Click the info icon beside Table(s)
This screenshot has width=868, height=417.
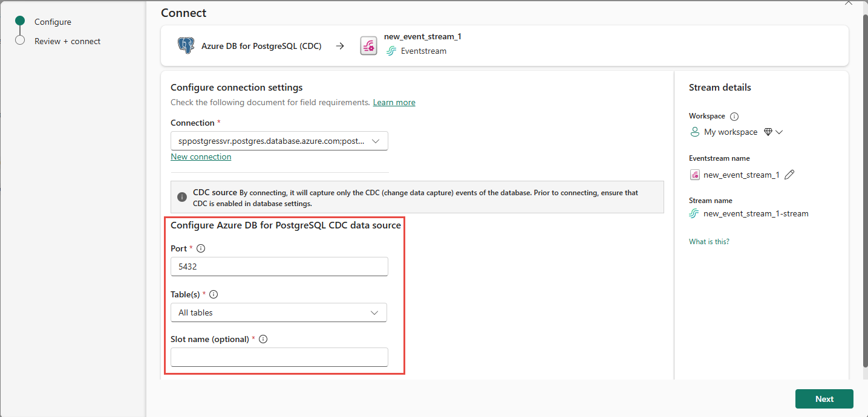point(213,294)
